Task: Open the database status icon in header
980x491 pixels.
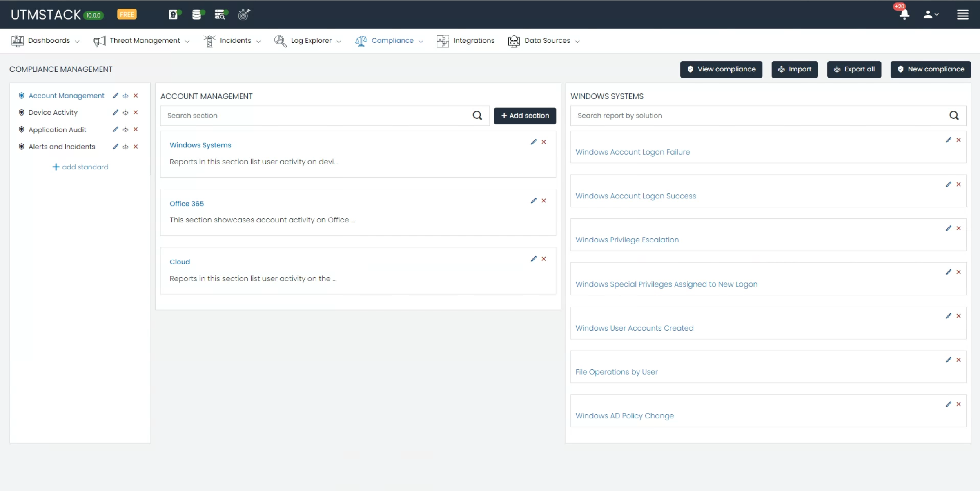Action: click(x=197, y=15)
